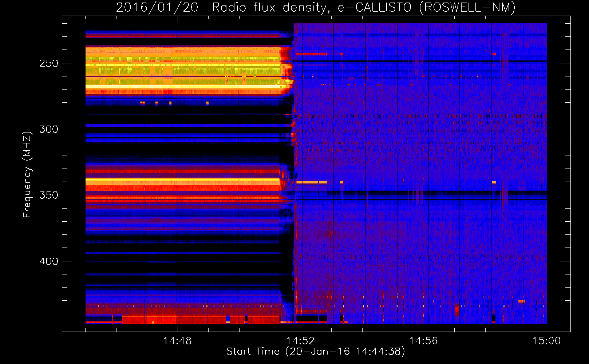Screen dimensions: 589x364
Task: Click small orange mark near 14:59 at bottom
Action: 522,301
